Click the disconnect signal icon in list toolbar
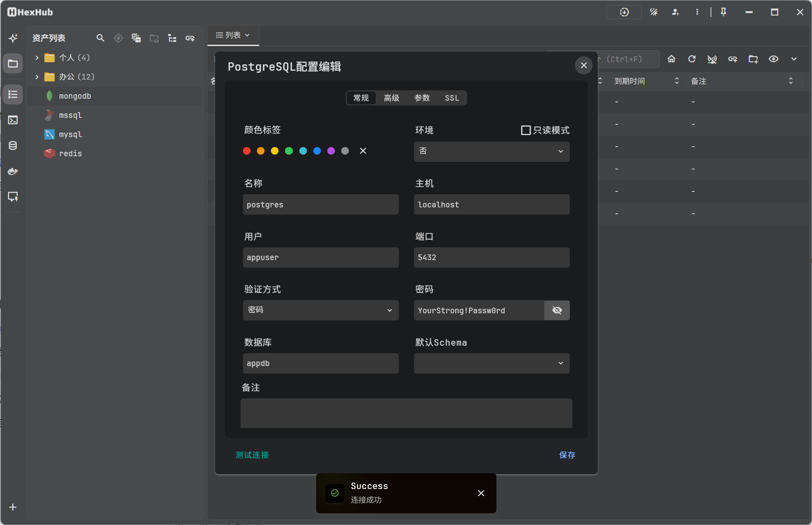Image resolution: width=812 pixels, height=525 pixels. pyautogui.click(x=712, y=59)
